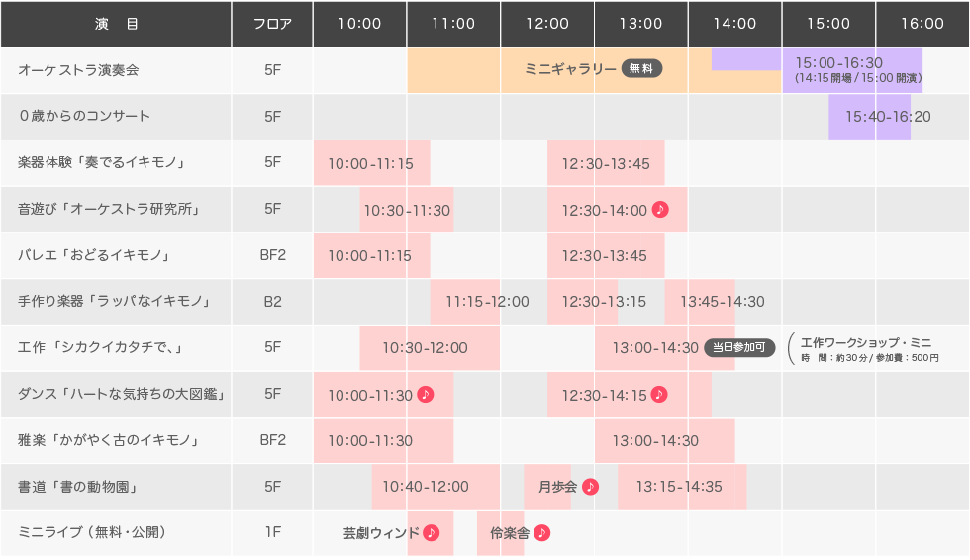
Task: Click the music note next to dance 10:00-11:30
Action: (x=426, y=395)
